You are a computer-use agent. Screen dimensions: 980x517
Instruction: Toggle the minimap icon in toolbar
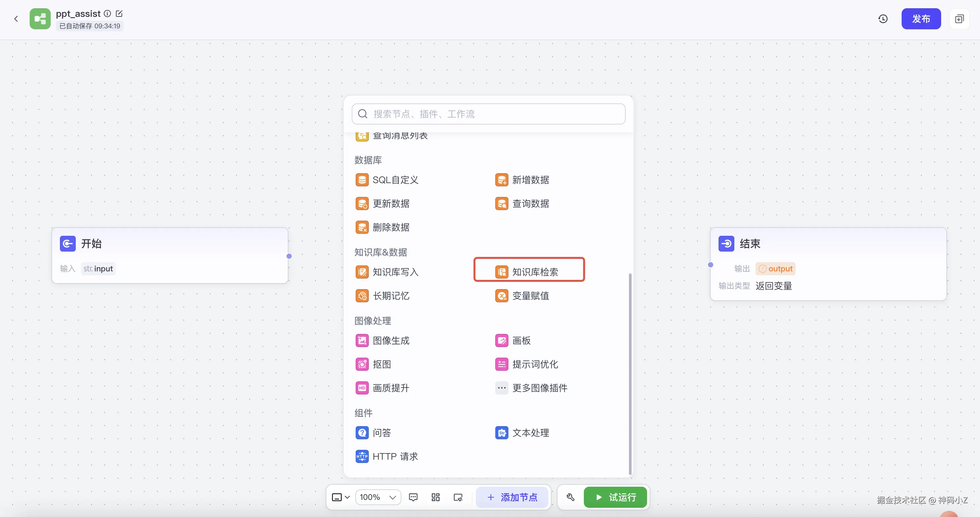458,497
